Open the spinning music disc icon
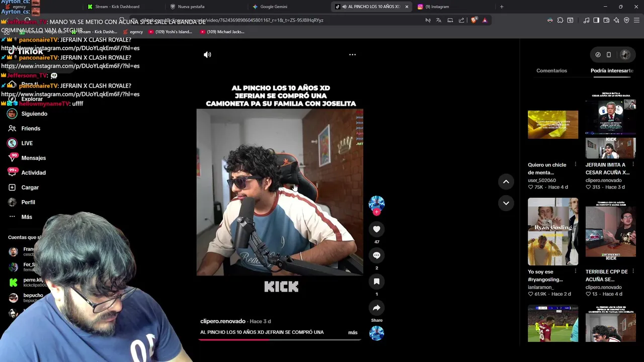Viewport: 644px width, 362px height. point(376,333)
